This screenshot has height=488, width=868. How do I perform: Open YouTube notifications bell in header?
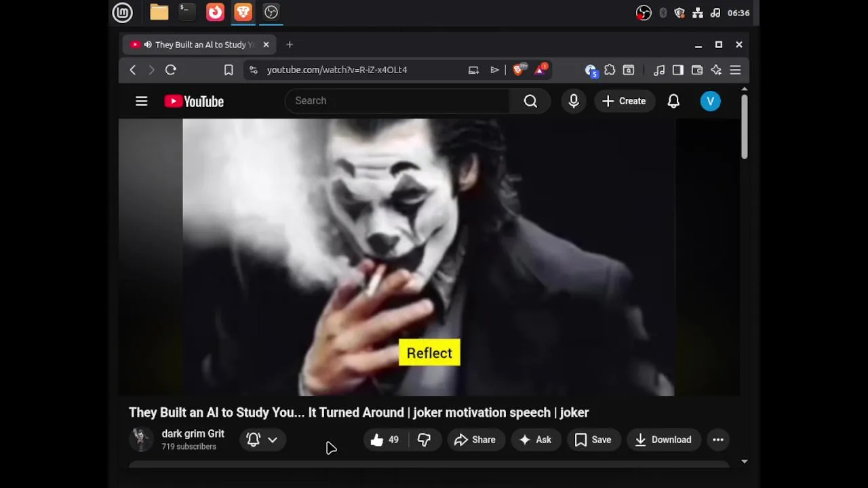click(673, 101)
